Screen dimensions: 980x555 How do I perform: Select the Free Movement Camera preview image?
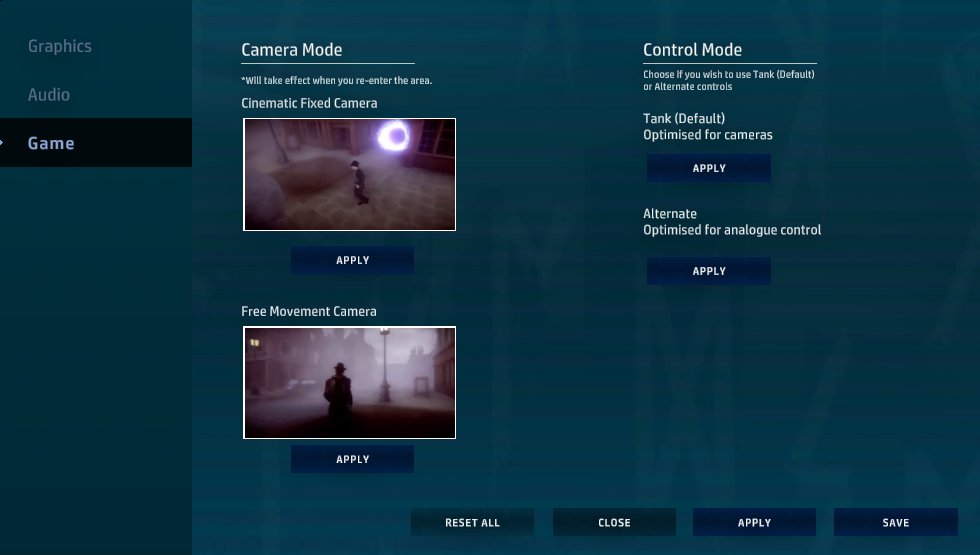[x=349, y=382]
